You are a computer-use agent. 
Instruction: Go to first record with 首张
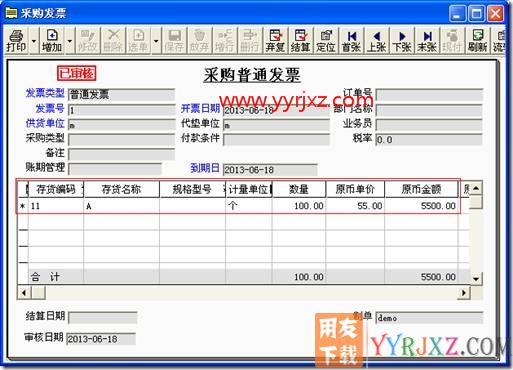351,40
